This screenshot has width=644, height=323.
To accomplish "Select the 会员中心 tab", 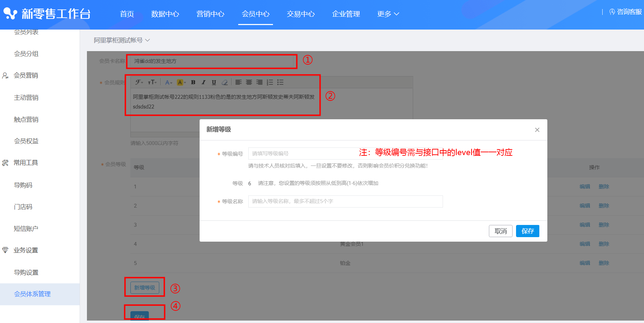I will [256, 14].
